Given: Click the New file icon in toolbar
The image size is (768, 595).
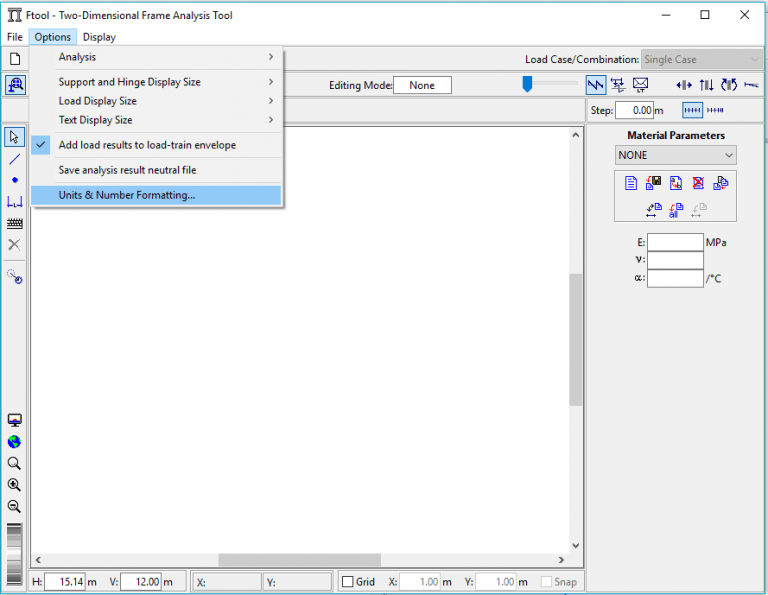Looking at the screenshot, I should coord(15,59).
